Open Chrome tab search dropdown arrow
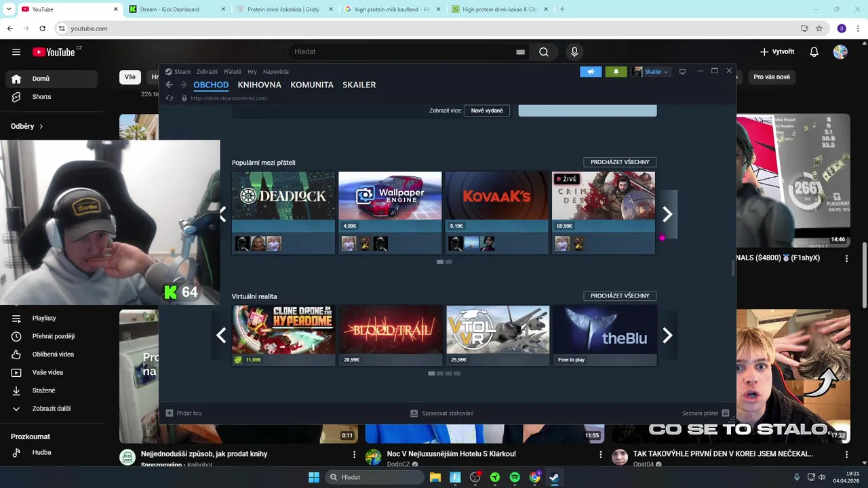Image resolution: width=868 pixels, height=488 pixels. pos(9,9)
